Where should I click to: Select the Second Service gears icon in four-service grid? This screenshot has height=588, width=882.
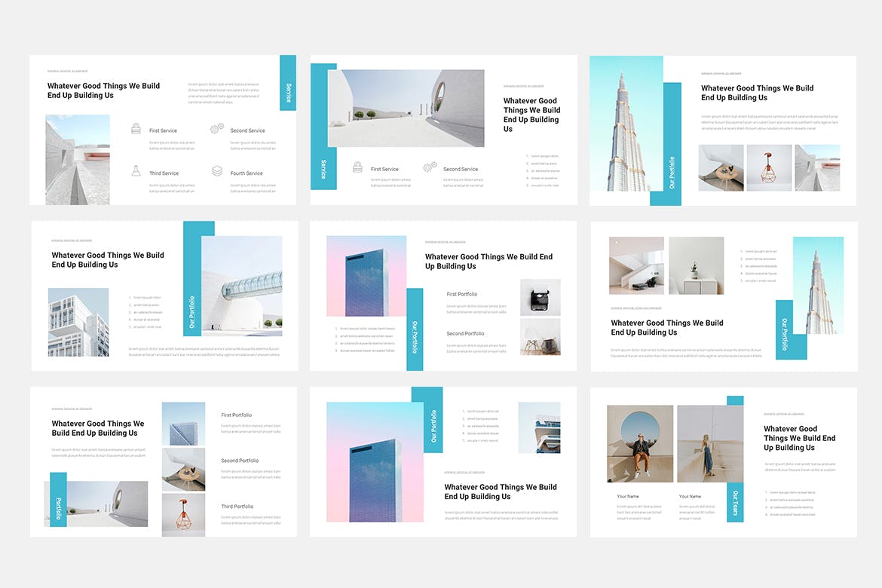[216, 129]
